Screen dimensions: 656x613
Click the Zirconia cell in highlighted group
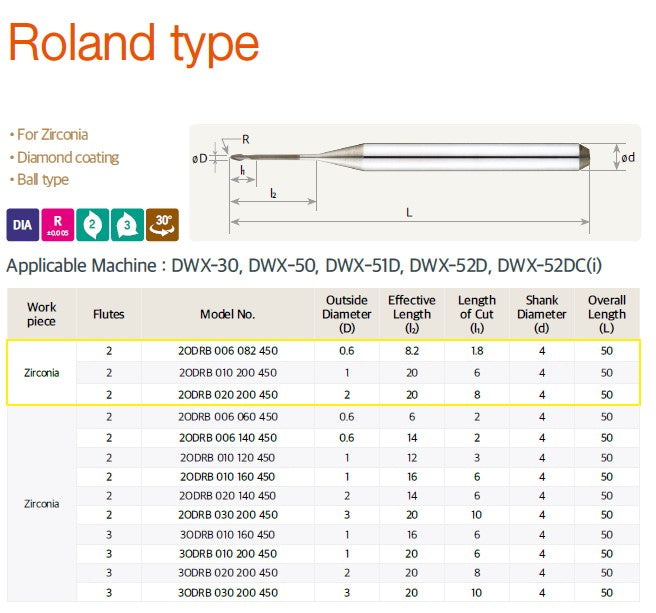click(x=41, y=373)
